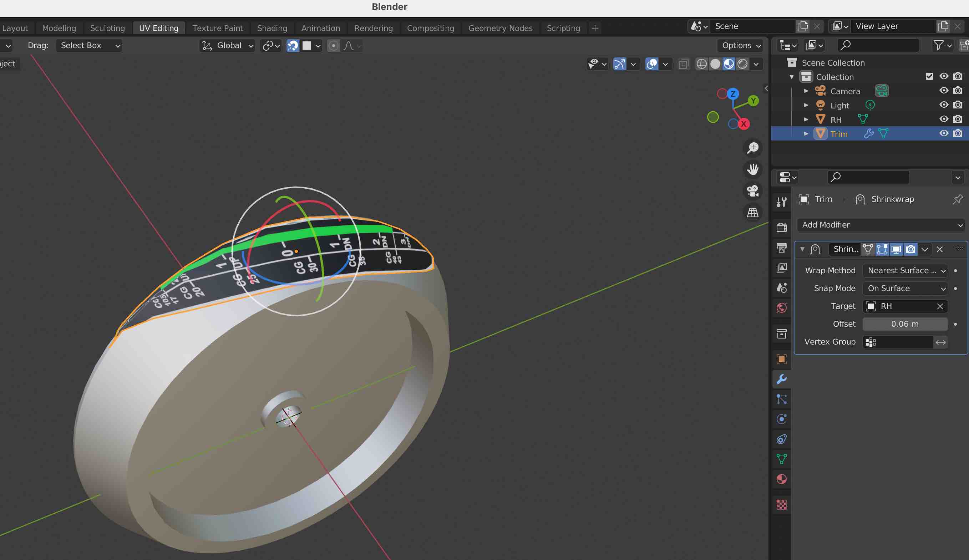Switch to Sculpting workspace tab
The width and height of the screenshot is (969, 560).
[107, 28]
